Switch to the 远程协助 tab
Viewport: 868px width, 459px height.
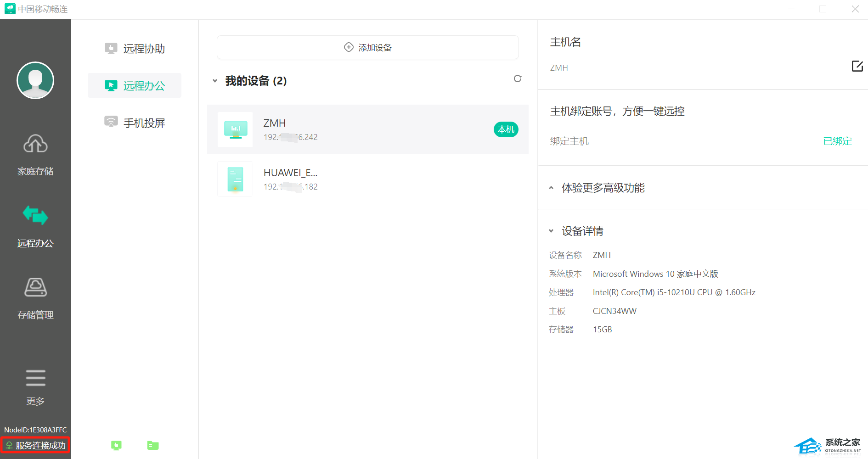[x=135, y=49]
